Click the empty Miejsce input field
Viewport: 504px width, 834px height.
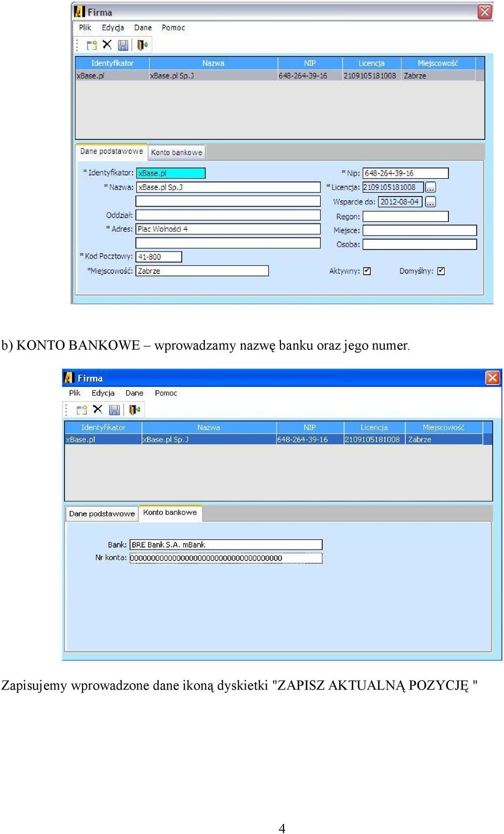coord(419,231)
